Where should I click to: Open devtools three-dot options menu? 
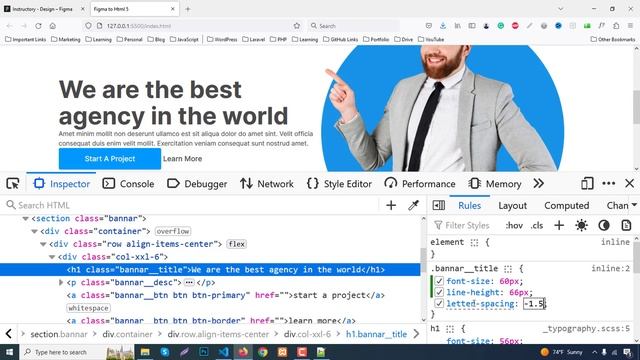click(x=609, y=184)
